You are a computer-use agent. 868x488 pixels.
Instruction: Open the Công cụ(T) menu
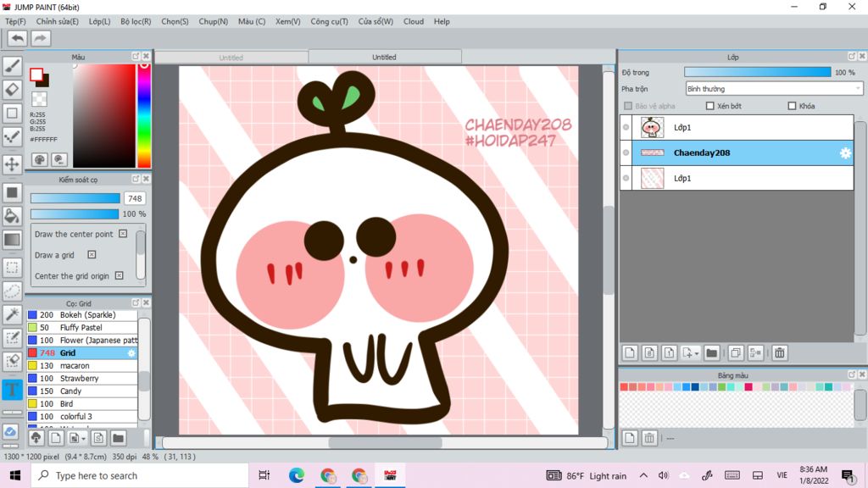pyautogui.click(x=330, y=21)
